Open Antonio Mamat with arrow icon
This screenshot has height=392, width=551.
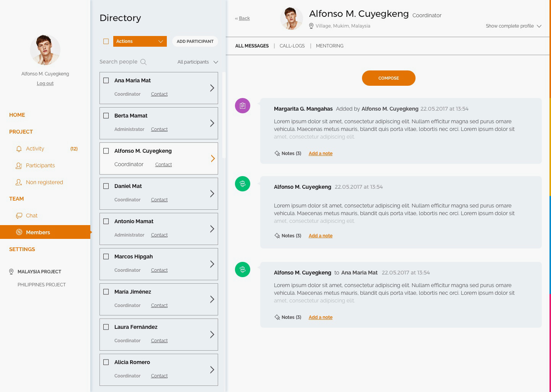coord(212,229)
